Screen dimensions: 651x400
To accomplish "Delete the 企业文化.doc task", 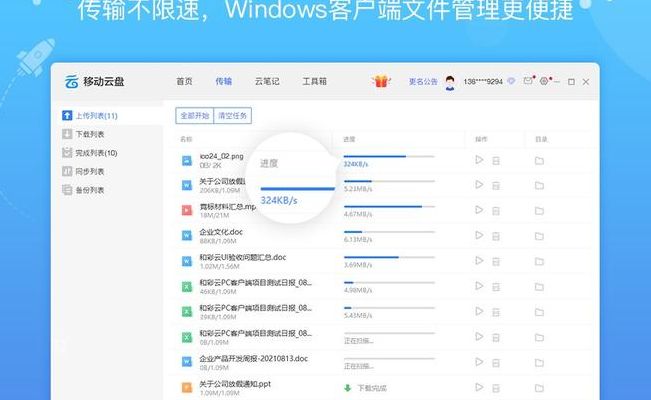I will pos(496,236).
